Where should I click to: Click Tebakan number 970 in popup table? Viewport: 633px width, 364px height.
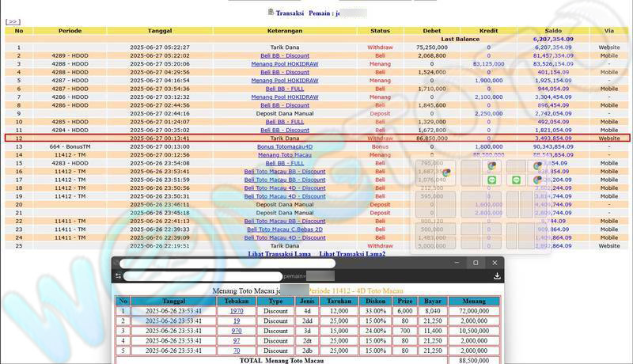tap(237, 331)
